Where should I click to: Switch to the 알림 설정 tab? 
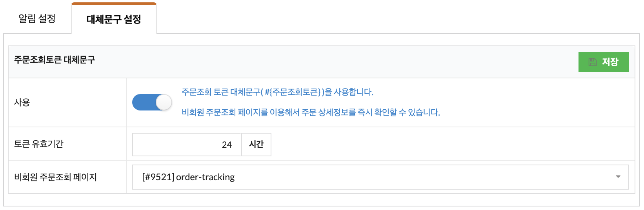point(37,18)
